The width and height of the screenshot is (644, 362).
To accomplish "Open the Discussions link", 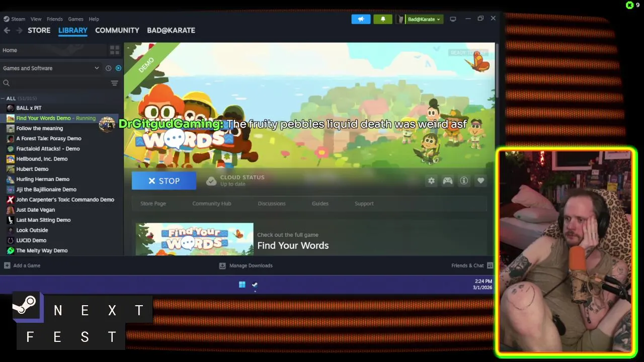I will [x=272, y=204].
